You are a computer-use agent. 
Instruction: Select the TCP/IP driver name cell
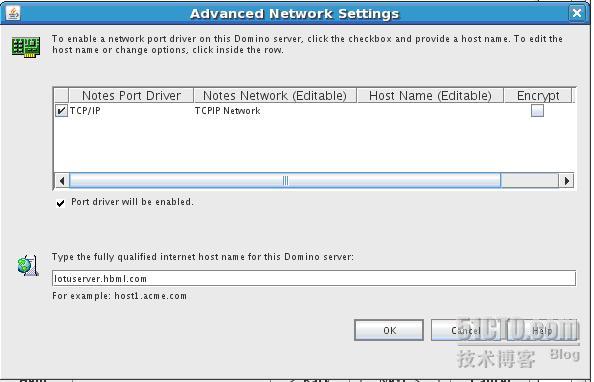click(131, 111)
